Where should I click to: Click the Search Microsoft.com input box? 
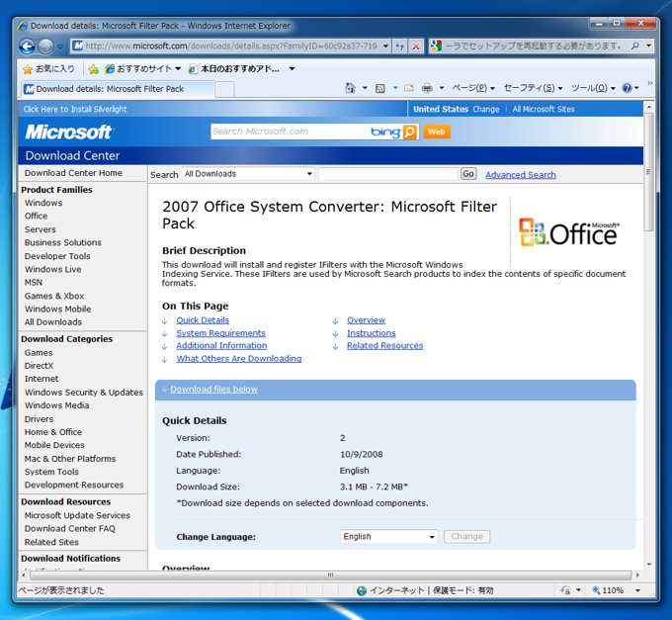290,132
